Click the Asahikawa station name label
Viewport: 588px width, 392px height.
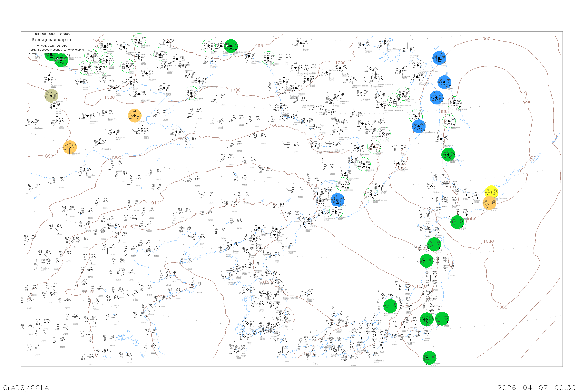(456, 205)
